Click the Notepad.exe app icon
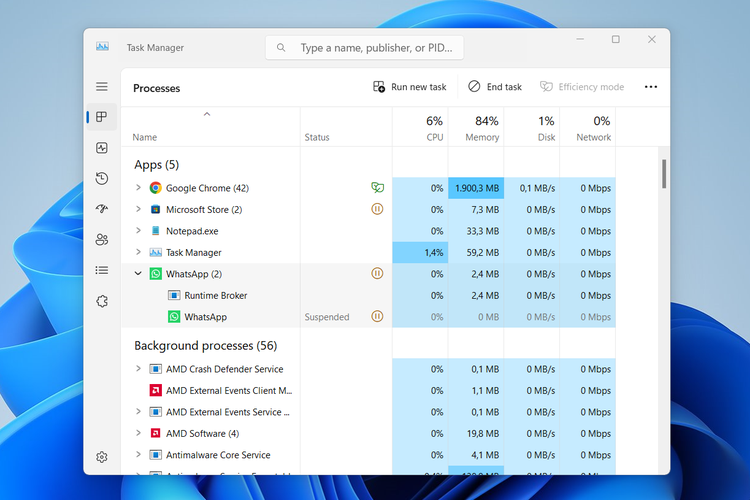Viewport: 750px width, 500px height. [155, 231]
